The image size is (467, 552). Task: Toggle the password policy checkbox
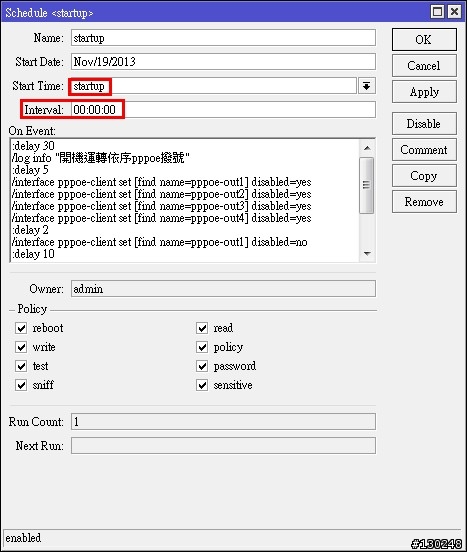[x=202, y=366]
